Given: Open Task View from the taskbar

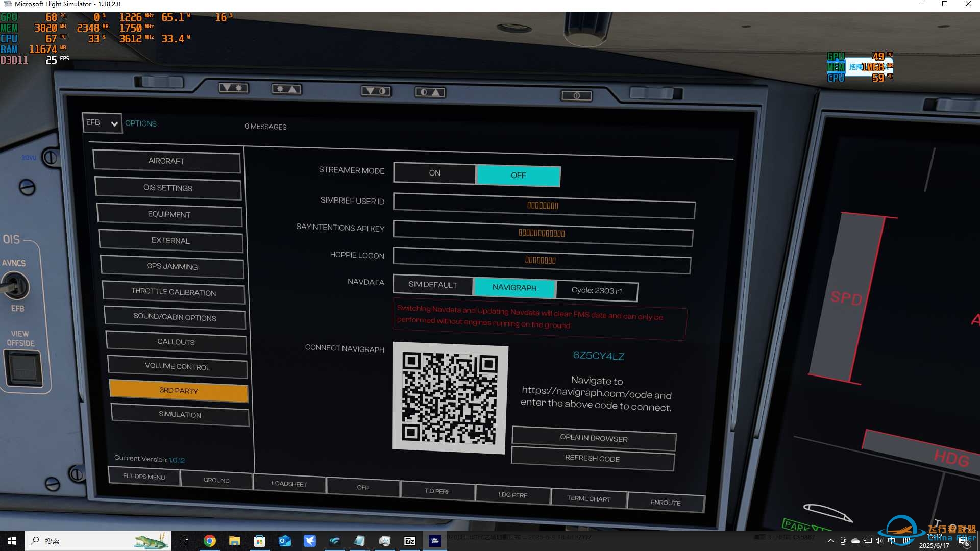Looking at the screenshot, I should tap(184, 541).
